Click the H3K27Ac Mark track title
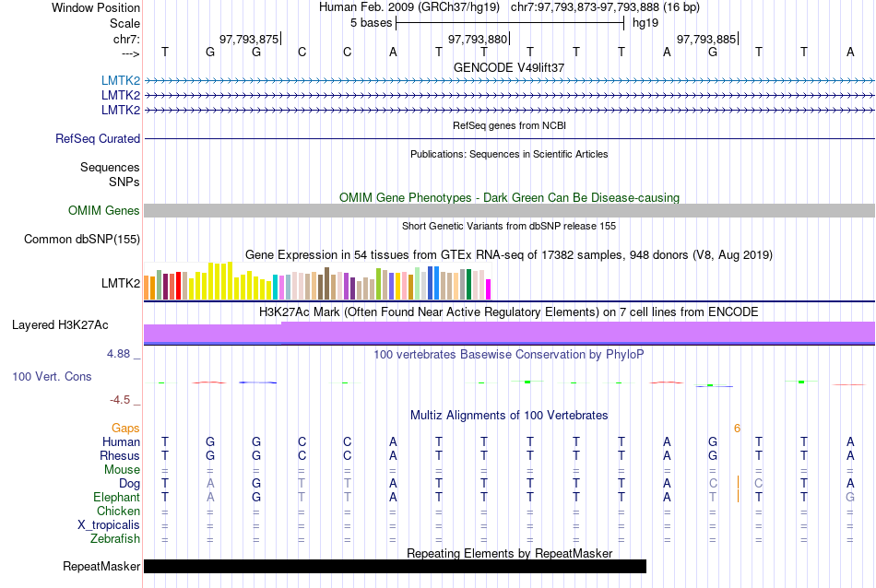 (509, 312)
